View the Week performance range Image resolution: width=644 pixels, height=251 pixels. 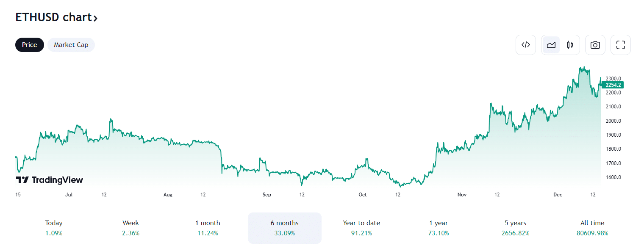point(130,228)
